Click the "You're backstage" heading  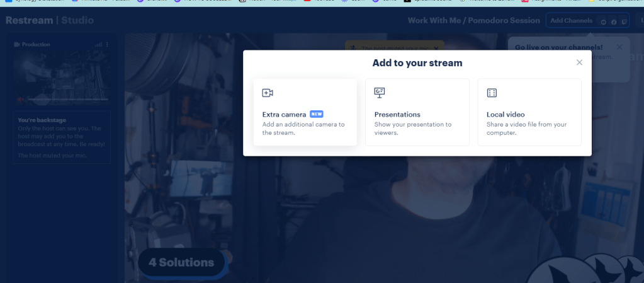[42, 120]
